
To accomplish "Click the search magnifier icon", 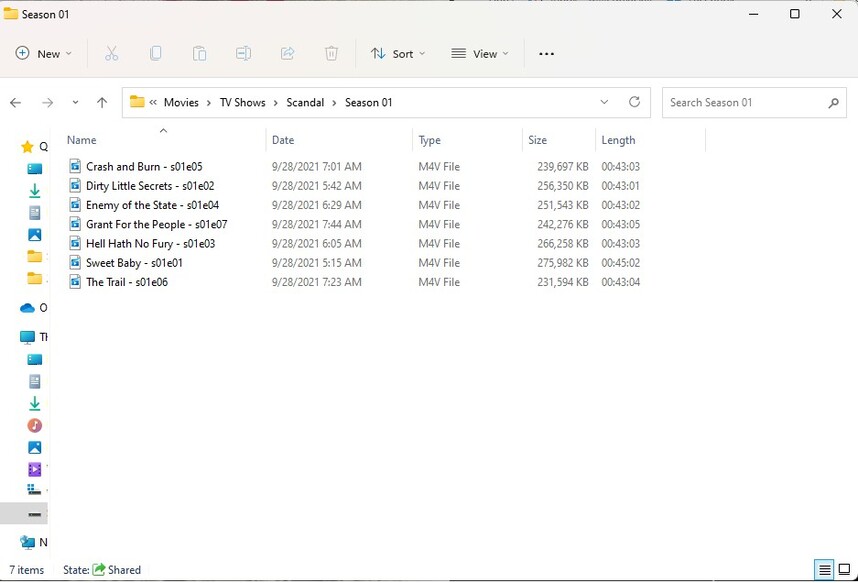I will (x=833, y=102).
